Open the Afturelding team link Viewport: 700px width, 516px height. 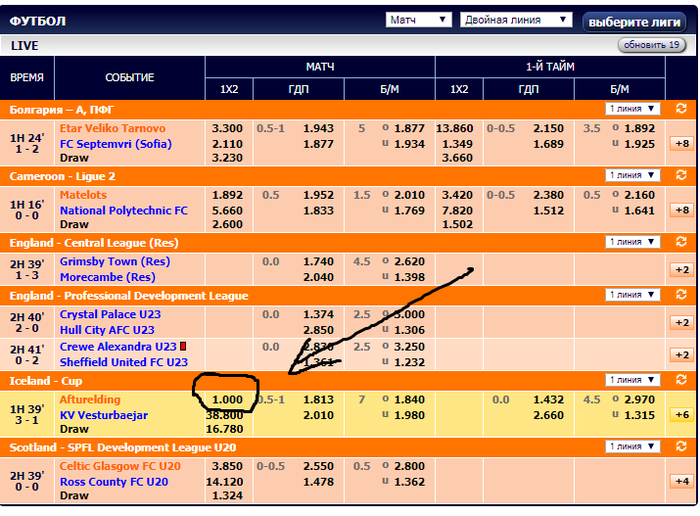(90, 399)
